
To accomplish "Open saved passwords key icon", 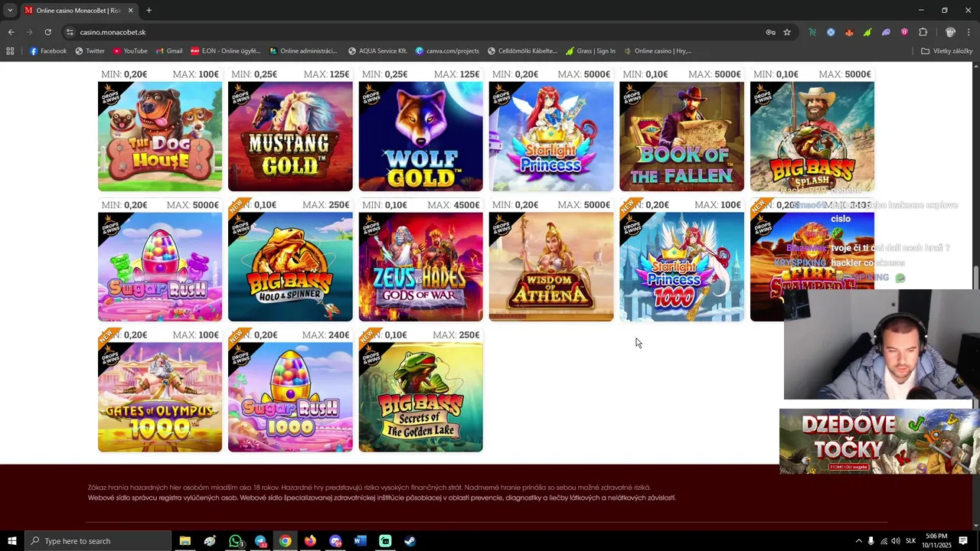I will click(770, 32).
